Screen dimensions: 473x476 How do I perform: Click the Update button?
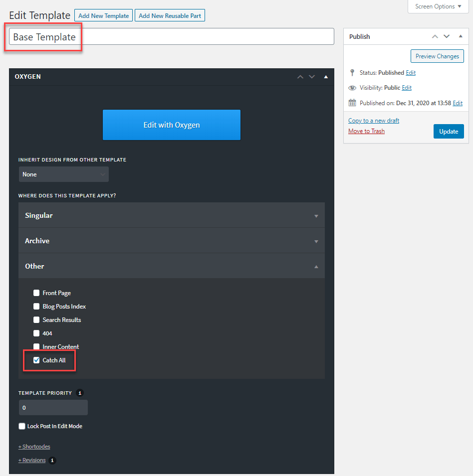448,131
